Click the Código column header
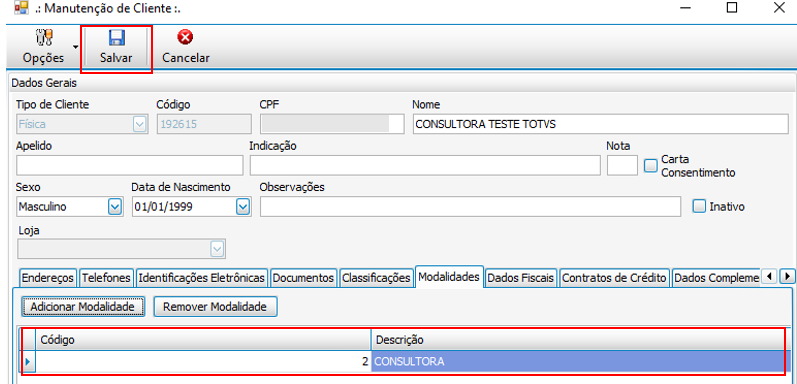The width and height of the screenshot is (797, 384). (203, 340)
